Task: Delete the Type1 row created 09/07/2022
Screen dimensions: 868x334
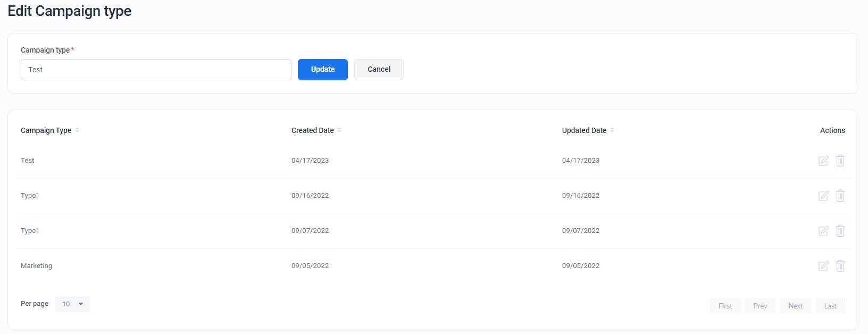Action: (x=840, y=230)
